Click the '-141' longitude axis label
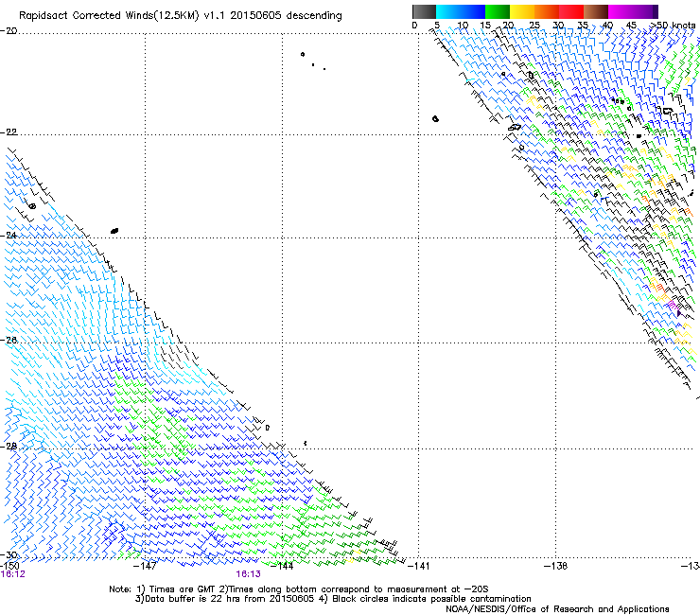This screenshot has width=700, height=615. coord(419,566)
